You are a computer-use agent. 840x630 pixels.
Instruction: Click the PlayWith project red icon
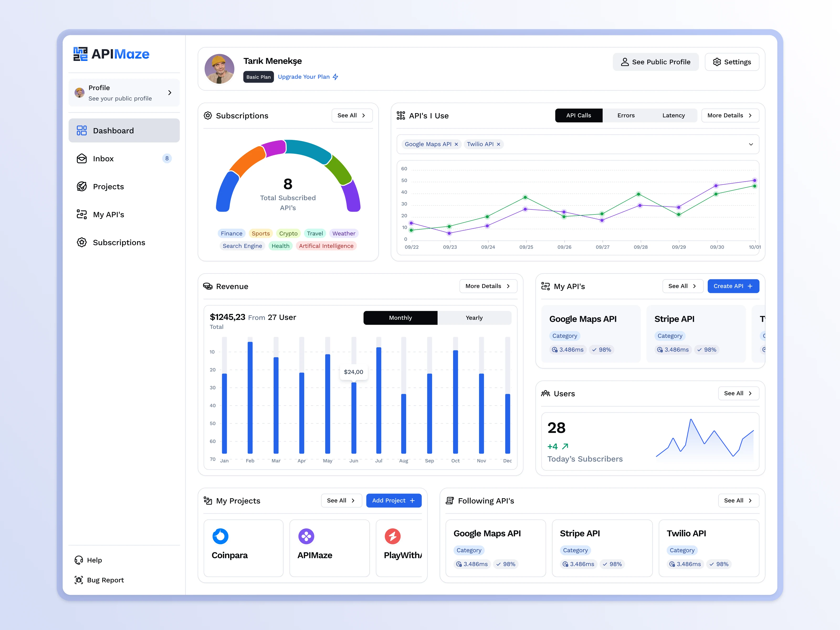(392, 536)
